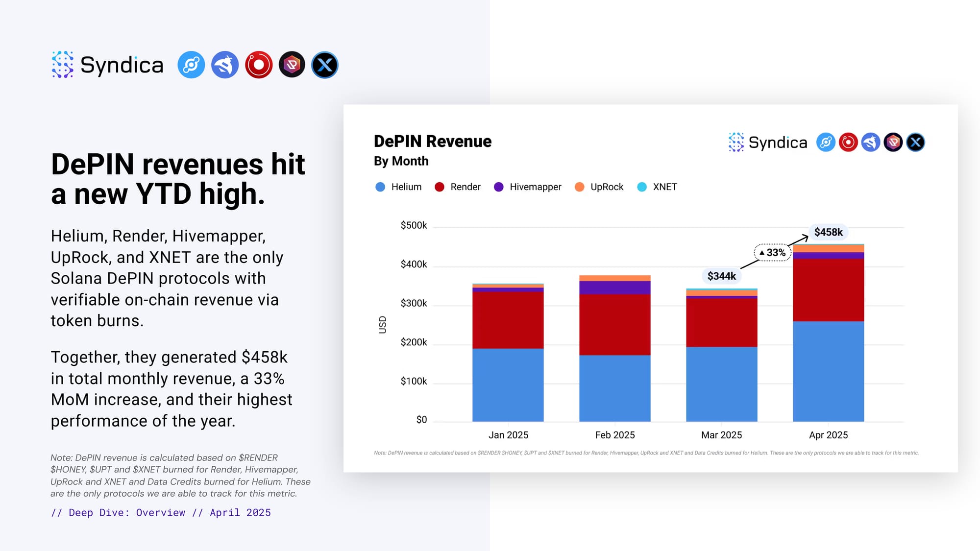Click the small Render logo in the chart card header
This screenshot has height=551, width=980.
coord(848,143)
